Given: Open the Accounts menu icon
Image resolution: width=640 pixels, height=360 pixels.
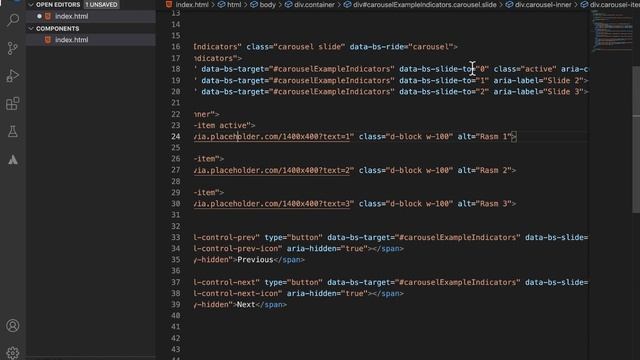Looking at the screenshot, I should (13, 326).
